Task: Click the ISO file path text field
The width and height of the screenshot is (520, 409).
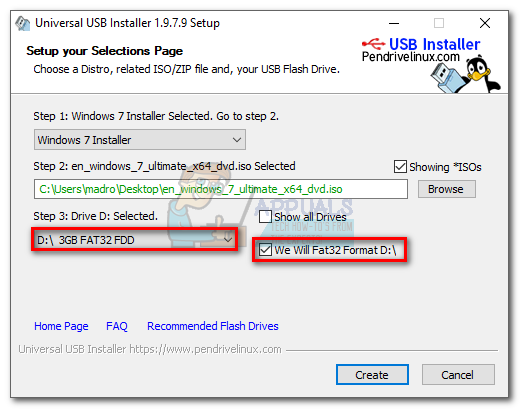Action: coord(221,189)
